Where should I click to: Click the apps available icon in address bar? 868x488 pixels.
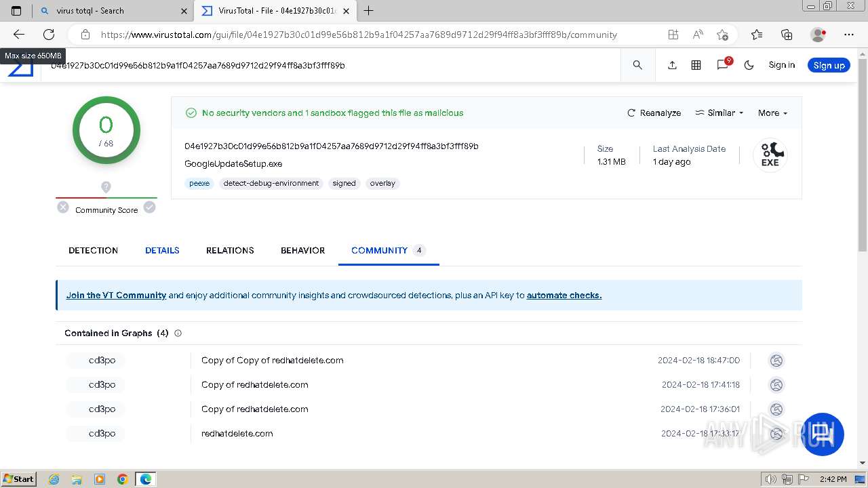673,35
